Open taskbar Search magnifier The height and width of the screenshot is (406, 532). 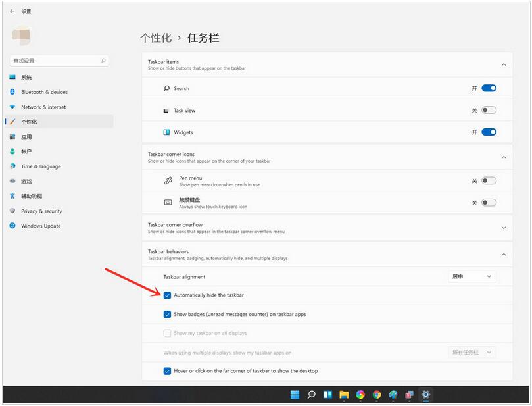tap(311, 395)
